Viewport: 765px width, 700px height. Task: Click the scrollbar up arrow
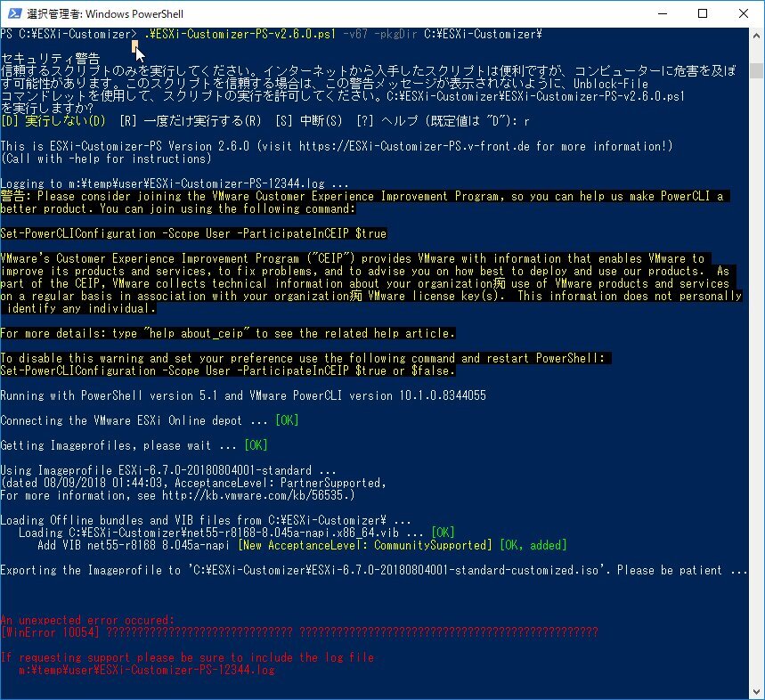click(x=756, y=36)
